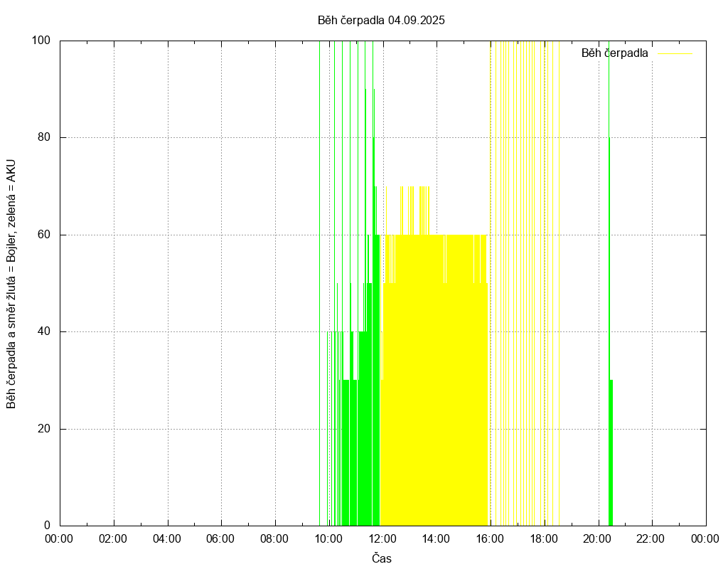Click the x-axis tick label '14:00'
This screenshot has width=728, height=569.
(x=436, y=539)
